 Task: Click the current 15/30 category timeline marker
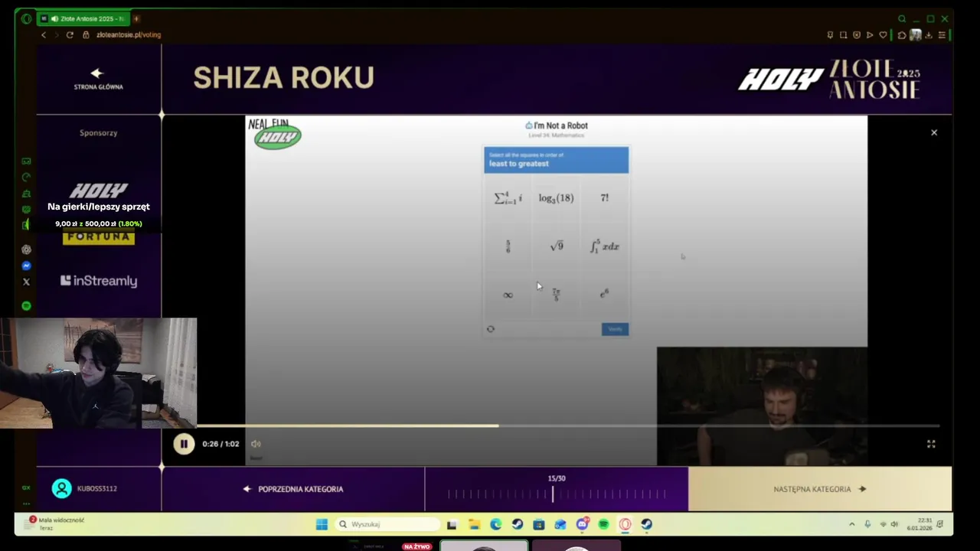point(553,494)
